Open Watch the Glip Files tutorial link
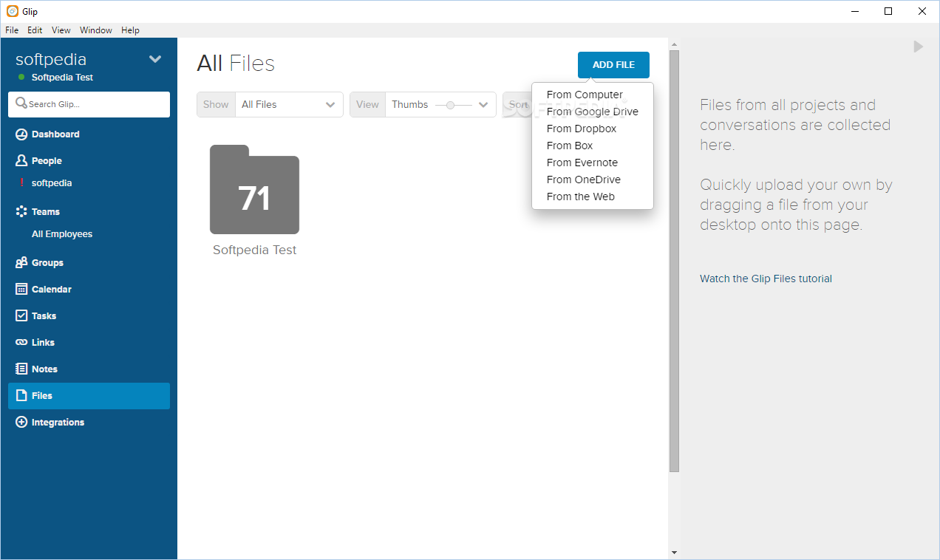Viewport: 940px width, 560px height. tap(766, 279)
